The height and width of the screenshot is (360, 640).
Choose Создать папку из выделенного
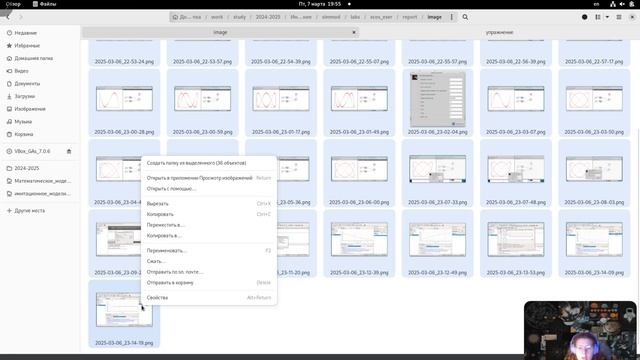(209, 163)
